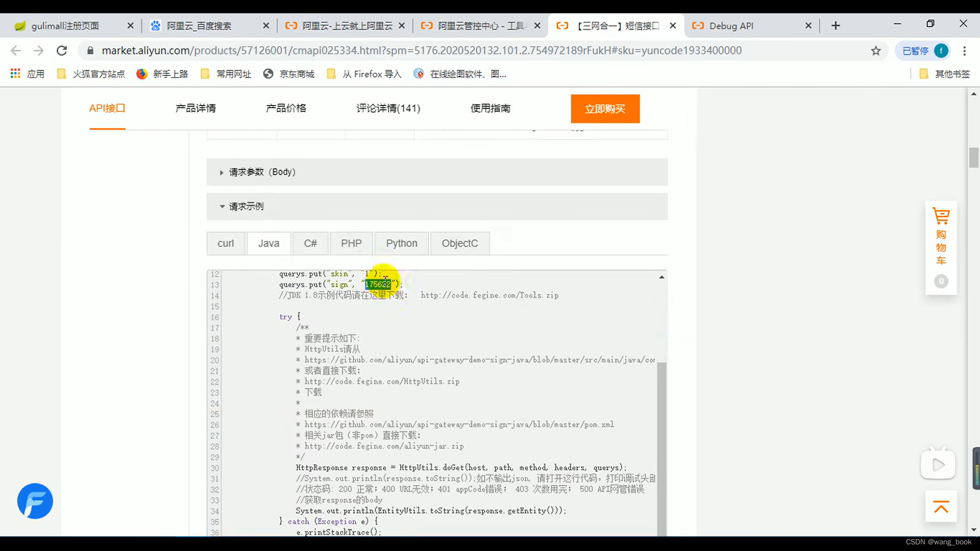Viewport: 980px width, 551px height.
Task: Show the Python code example
Action: pyautogui.click(x=402, y=243)
